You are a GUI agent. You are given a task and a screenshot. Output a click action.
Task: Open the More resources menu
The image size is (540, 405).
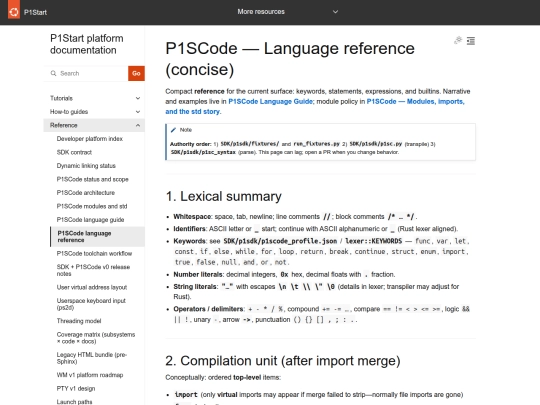pyautogui.click(x=261, y=12)
